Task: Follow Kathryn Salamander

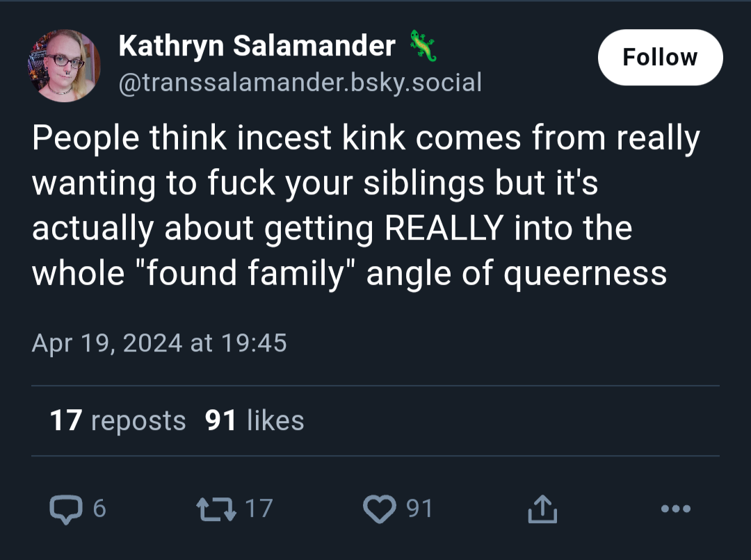Action: coord(660,58)
